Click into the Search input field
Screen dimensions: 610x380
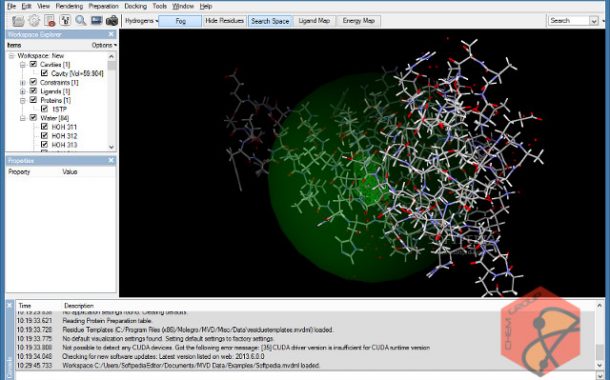pos(569,21)
